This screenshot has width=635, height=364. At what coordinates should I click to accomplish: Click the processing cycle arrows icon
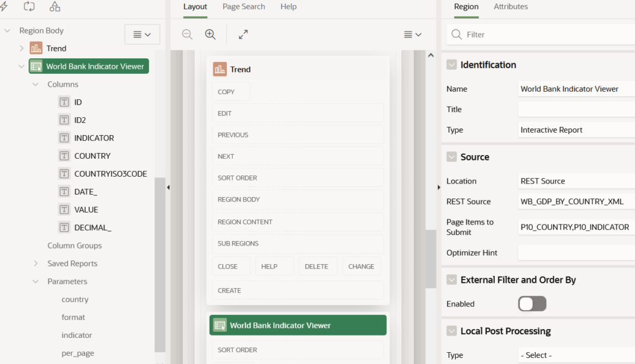click(29, 6)
